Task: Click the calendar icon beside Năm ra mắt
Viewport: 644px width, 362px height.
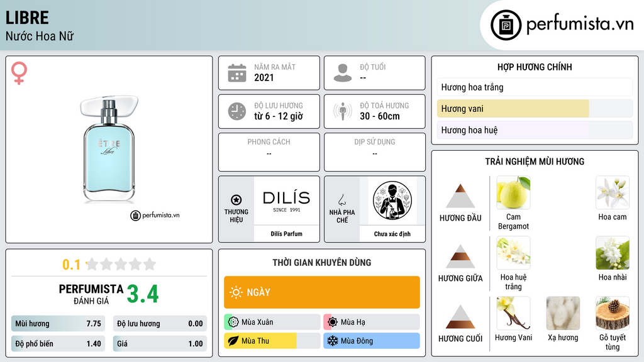Action: click(x=237, y=73)
